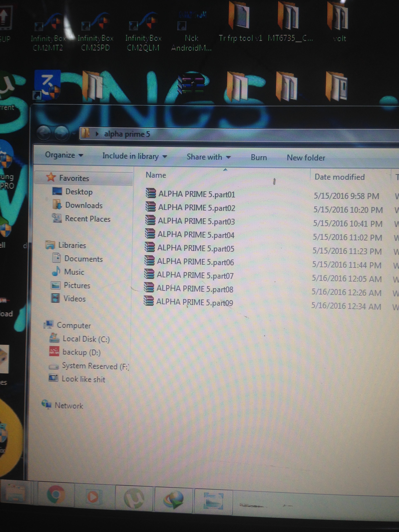Click the Internet Download Manager taskbar icon
This screenshot has width=399, height=532.
[x=174, y=499]
